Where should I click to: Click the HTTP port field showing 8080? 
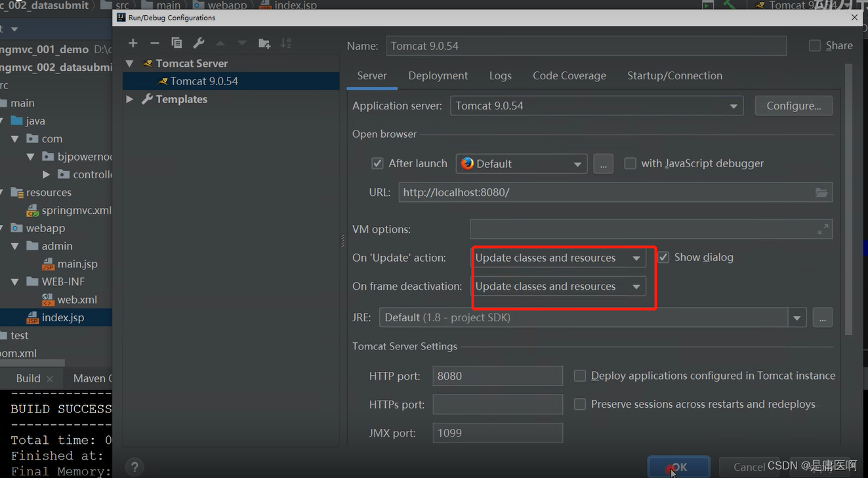click(x=497, y=376)
